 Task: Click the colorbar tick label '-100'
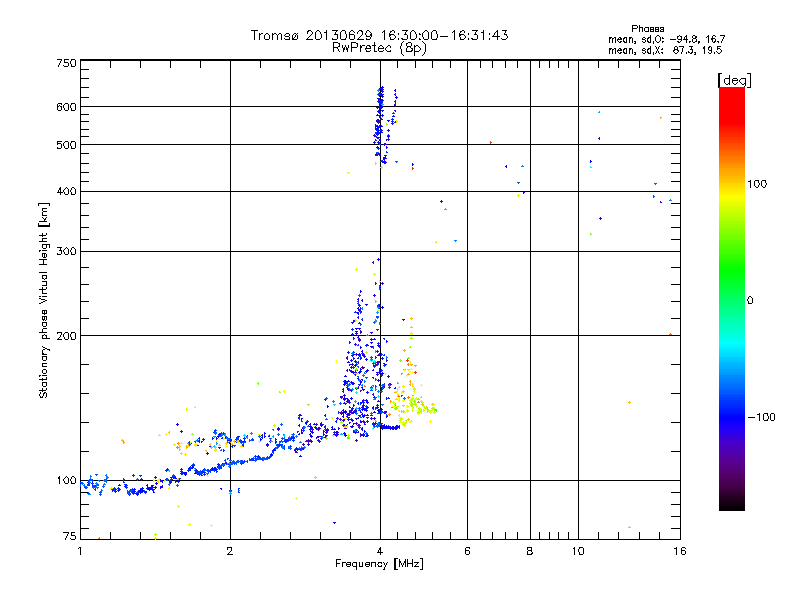pos(762,417)
